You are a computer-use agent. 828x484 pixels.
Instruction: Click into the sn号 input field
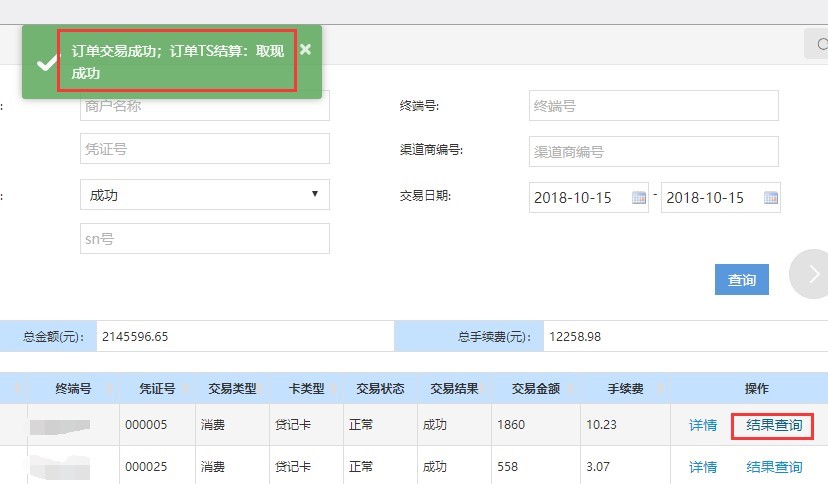pos(205,239)
